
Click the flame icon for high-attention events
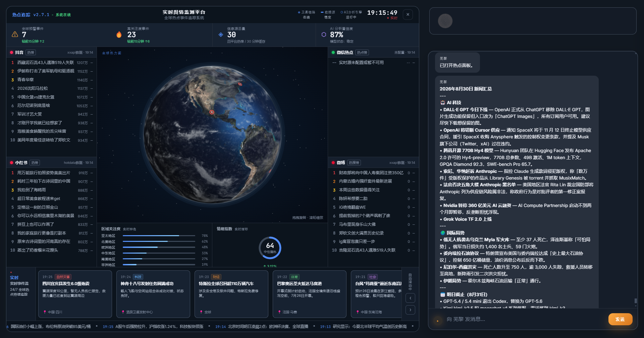(x=119, y=35)
